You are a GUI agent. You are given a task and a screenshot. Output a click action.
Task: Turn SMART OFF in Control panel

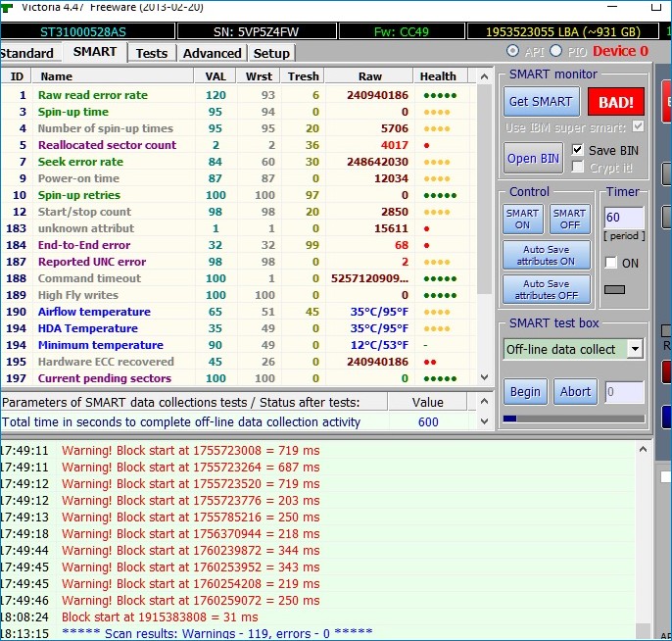pos(569,219)
